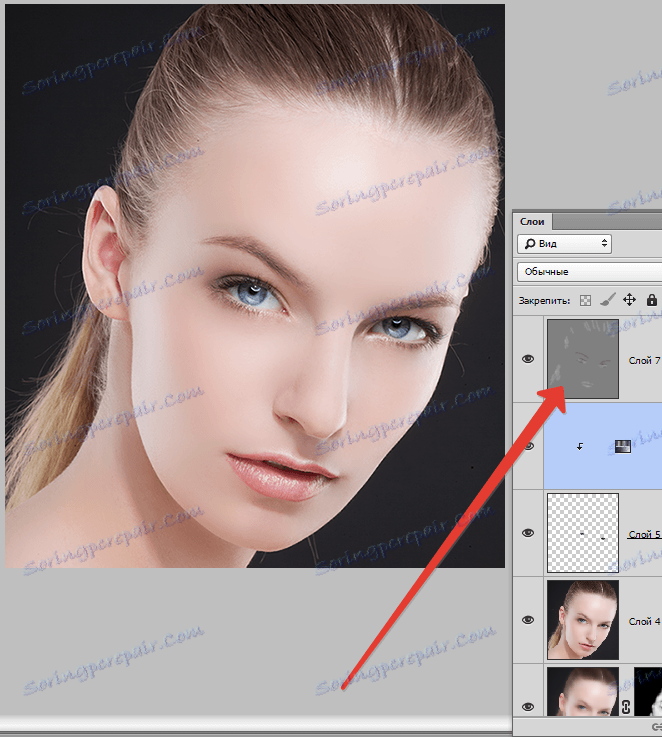The height and width of the screenshot is (737, 662).
Task: Click the underlined Слой 5 layer name
Action: coord(644,534)
